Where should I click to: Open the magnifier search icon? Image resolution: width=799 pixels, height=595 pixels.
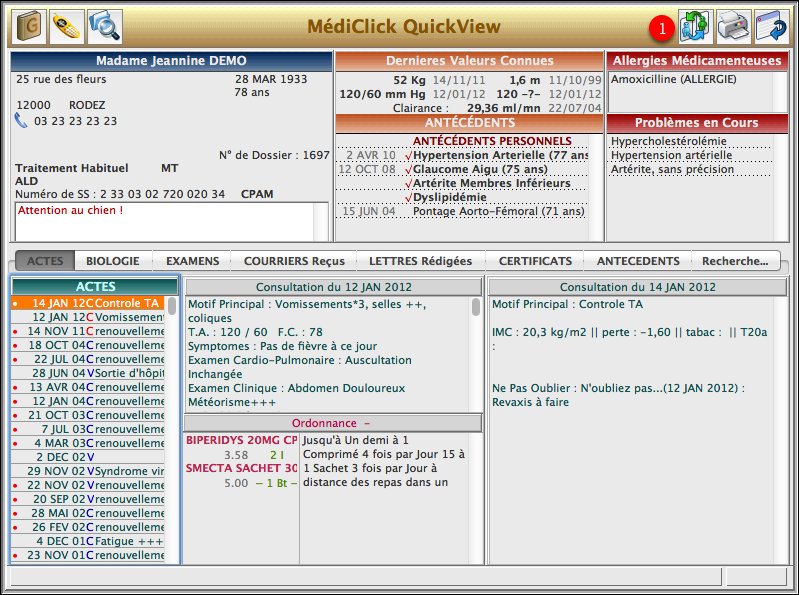(x=105, y=26)
